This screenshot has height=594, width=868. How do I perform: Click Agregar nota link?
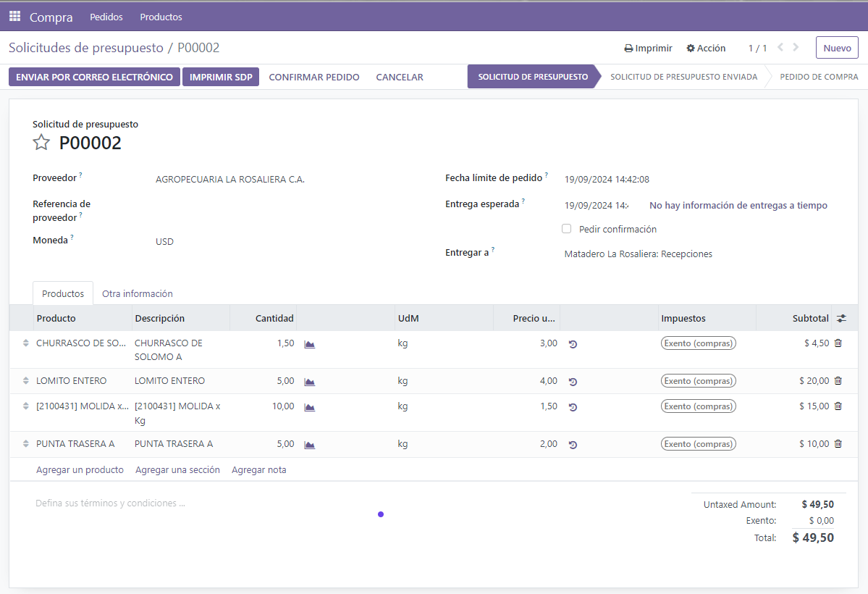click(259, 470)
